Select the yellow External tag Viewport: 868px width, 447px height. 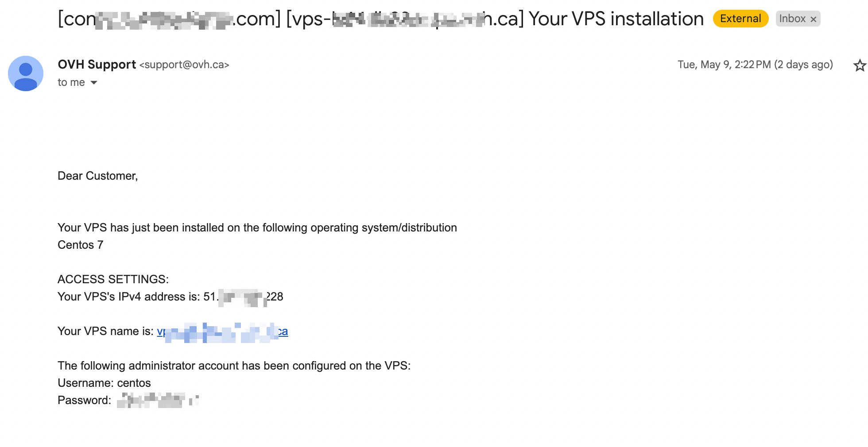(x=740, y=19)
